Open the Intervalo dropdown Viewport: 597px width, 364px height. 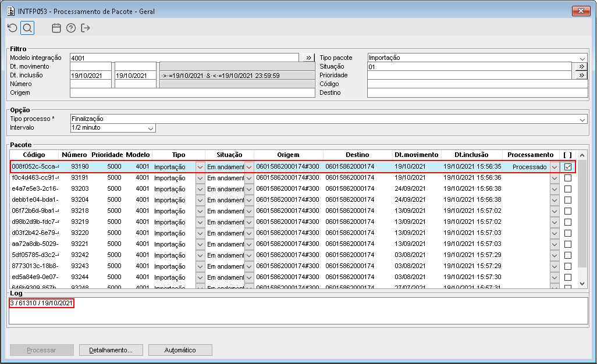[x=151, y=128]
